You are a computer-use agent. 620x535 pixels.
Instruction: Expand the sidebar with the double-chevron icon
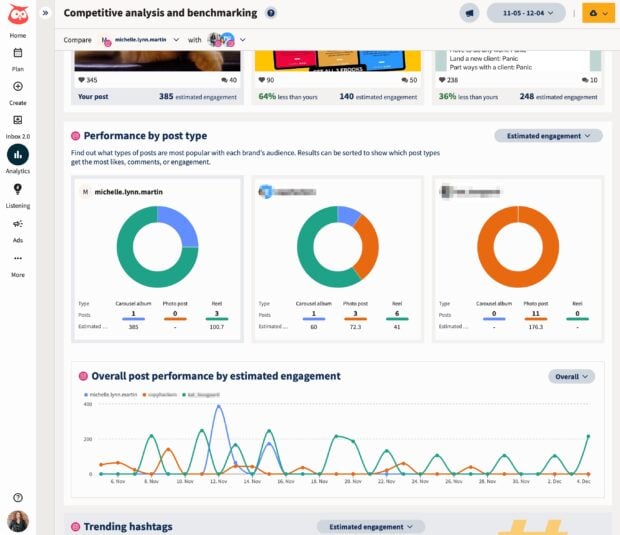pos(45,13)
